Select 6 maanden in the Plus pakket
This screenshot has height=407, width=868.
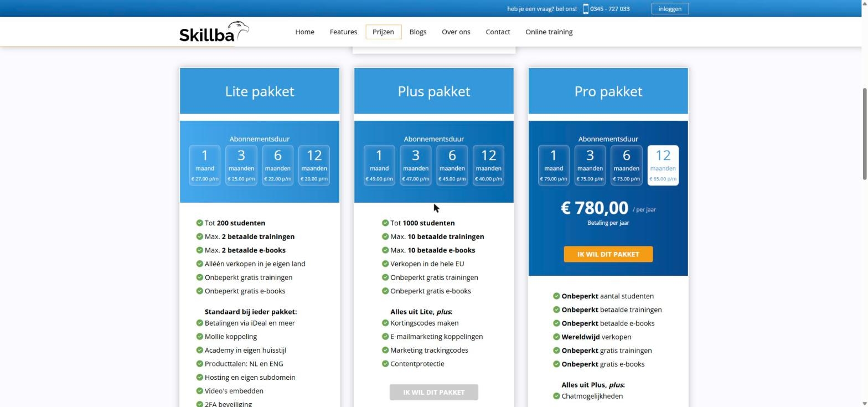pyautogui.click(x=452, y=166)
